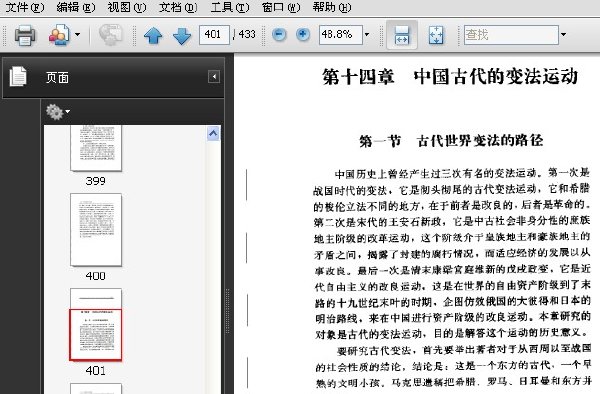
Task: Open the 文件 menu
Action: [x=25, y=7]
